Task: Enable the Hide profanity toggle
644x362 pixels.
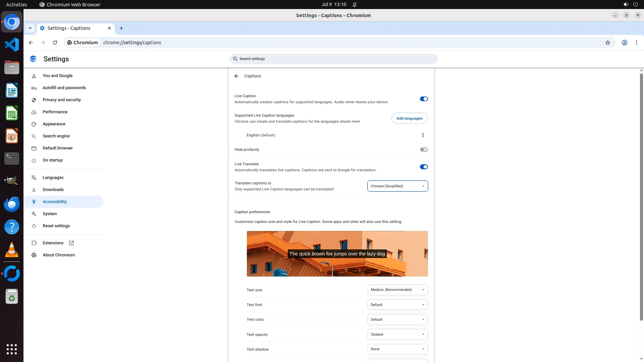Action: (x=424, y=149)
